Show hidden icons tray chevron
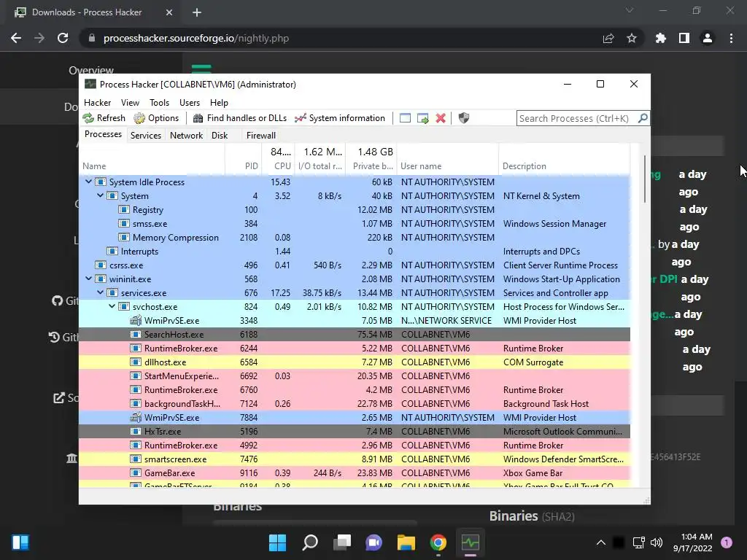 pos(601,542)
